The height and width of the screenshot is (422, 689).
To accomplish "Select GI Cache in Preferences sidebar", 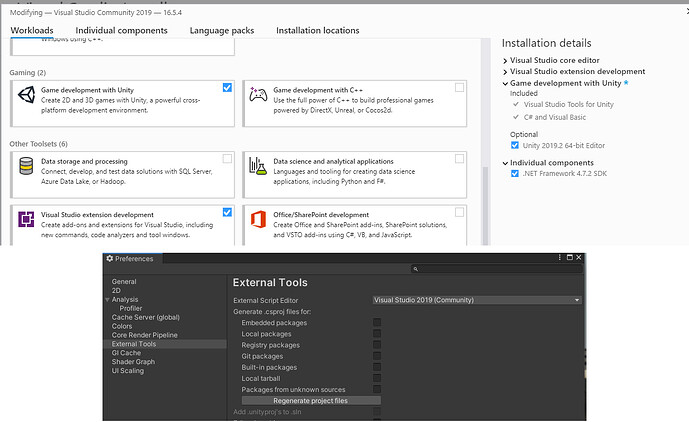I will pos(126,353).
